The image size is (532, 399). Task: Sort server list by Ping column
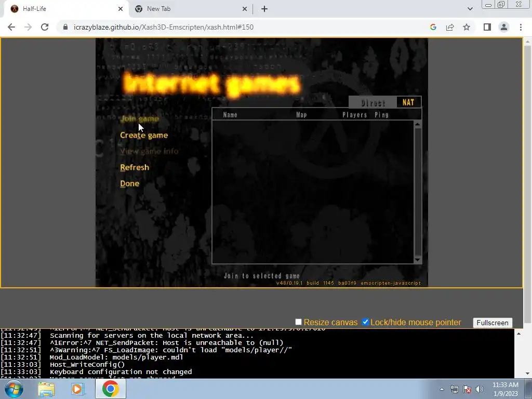tap(381, 115)
